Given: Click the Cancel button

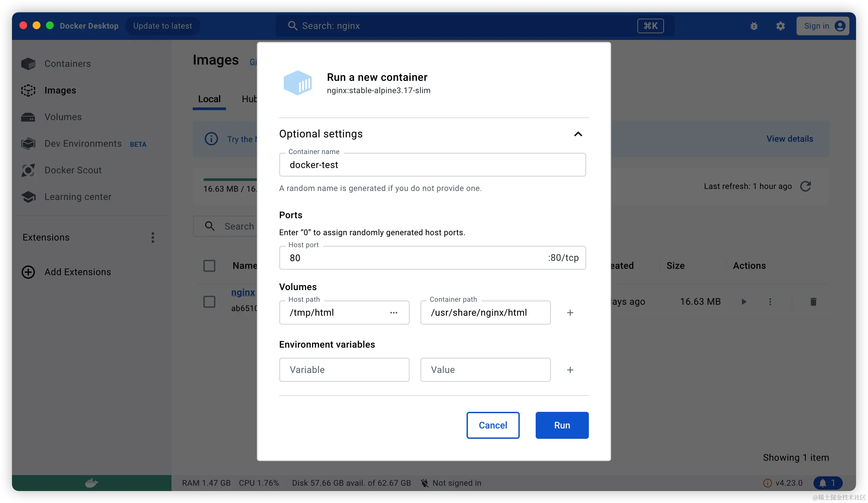Looking at the screenshot, I should (x=492, y=425).
